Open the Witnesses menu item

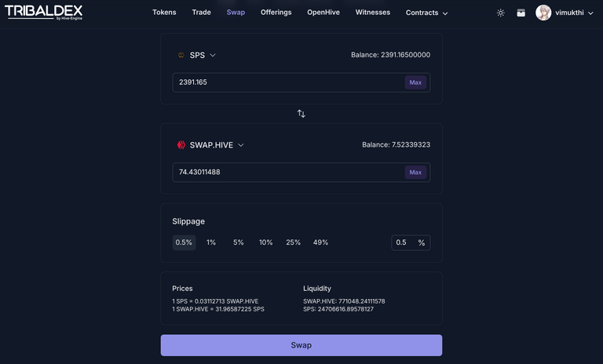pyautogui.click(x=373, y=13)
